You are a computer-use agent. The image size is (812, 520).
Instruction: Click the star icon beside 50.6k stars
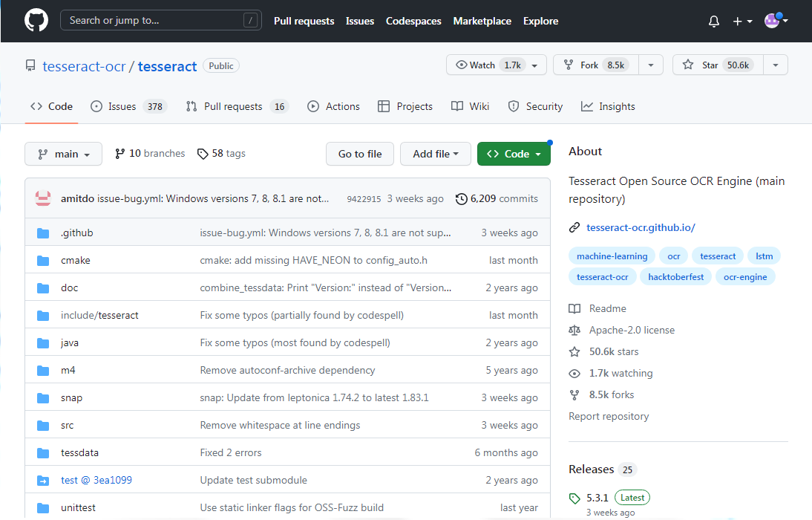574,352
